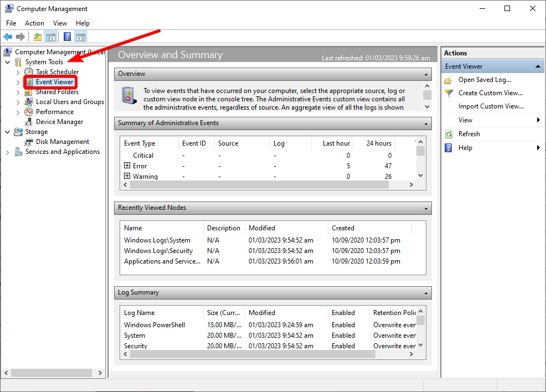This screenshot has width=546, height=392.
Task: Select Device Manager in the tree
Action: coord(60,122)
